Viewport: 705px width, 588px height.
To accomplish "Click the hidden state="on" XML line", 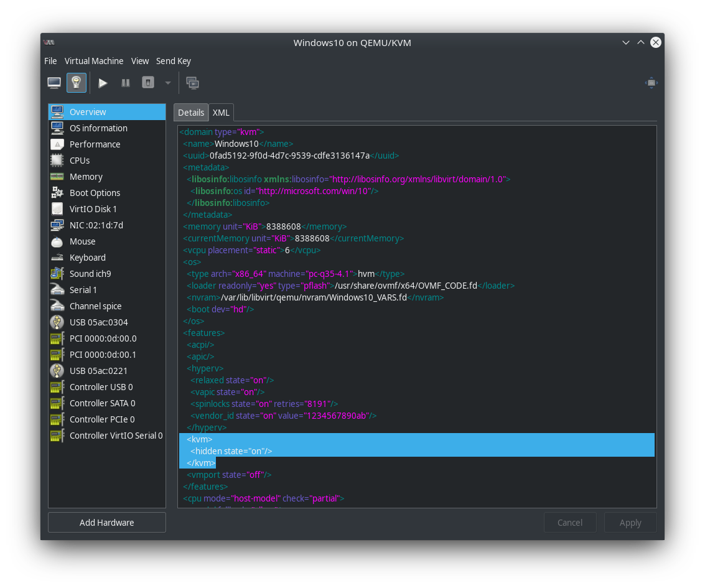I will (x=231, y=451).
